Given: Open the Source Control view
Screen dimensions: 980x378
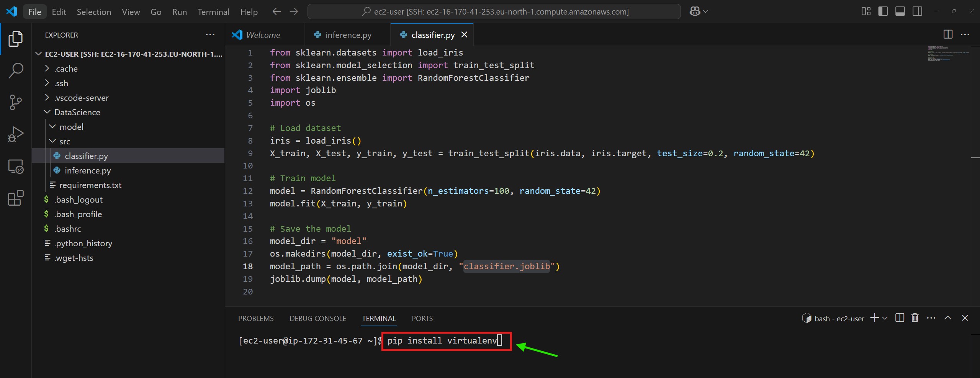Looking at the screenshot, I should pos(16,102).
